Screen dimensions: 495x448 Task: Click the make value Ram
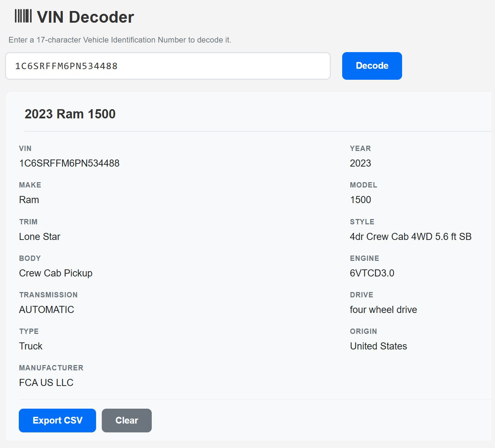pos(29,200)
